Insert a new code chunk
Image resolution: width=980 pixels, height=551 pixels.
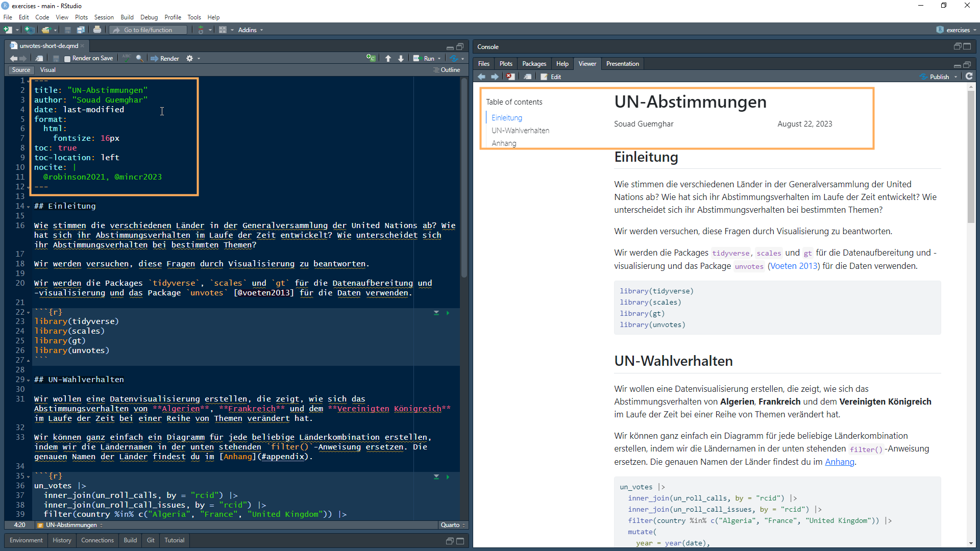371,59
